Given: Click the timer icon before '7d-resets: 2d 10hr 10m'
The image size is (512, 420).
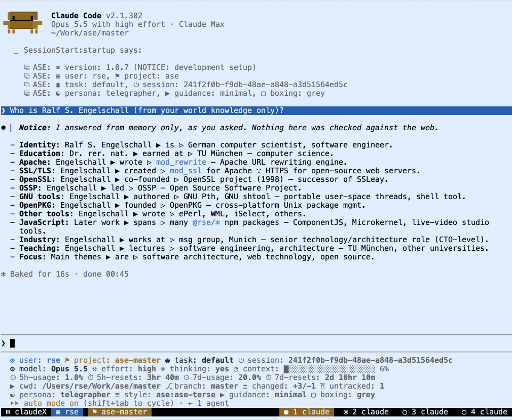Looking at the screenshot, I should (x=268, y=377).
